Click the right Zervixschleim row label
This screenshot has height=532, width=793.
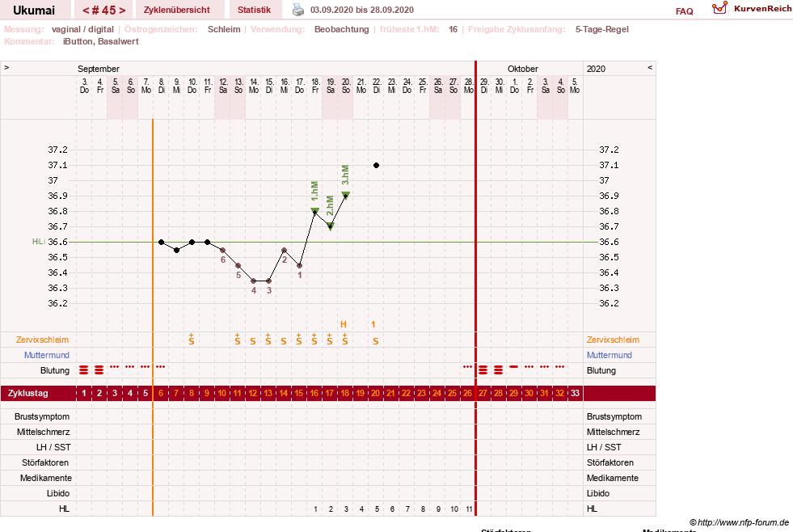tap(613, 340)
